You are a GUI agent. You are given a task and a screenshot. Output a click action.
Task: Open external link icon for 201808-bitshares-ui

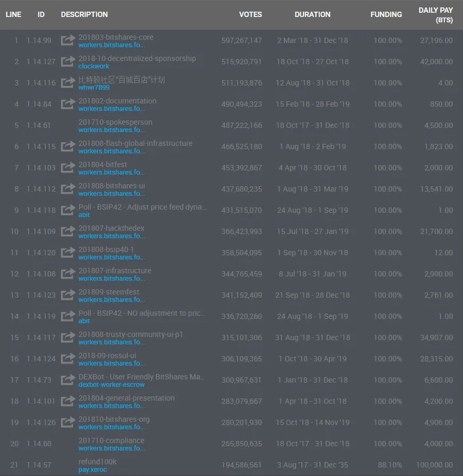click(x=68, y=189)
